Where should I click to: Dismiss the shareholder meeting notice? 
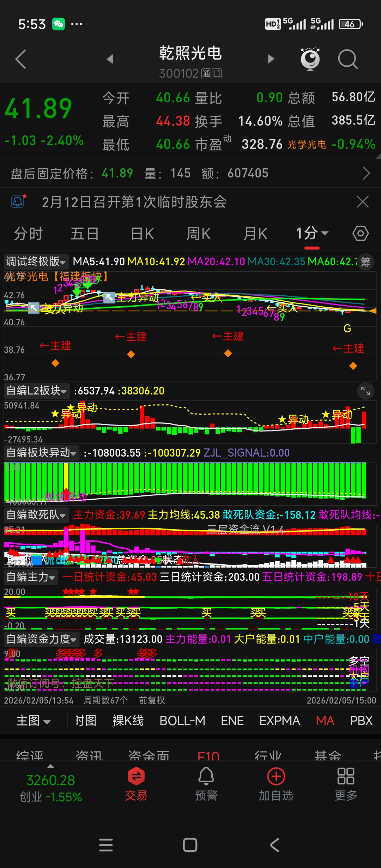click(x=363, y=202)
